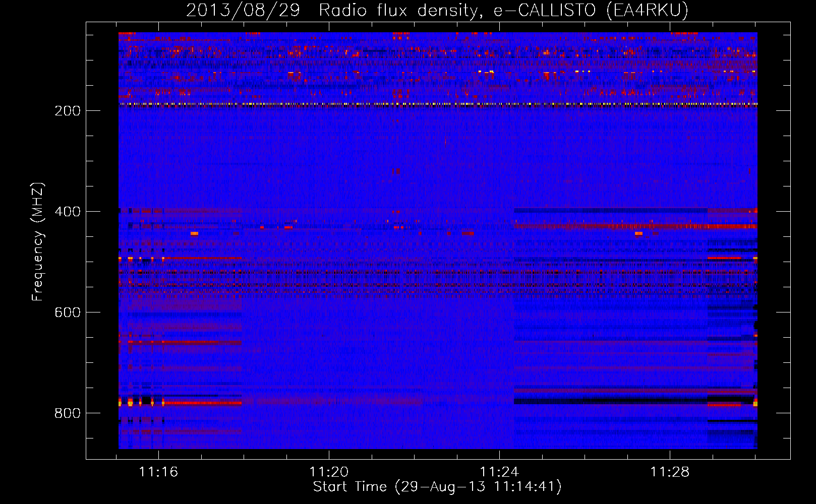Click the 11:24 time axis label
The image size is (816, 504).
(499, 472)
